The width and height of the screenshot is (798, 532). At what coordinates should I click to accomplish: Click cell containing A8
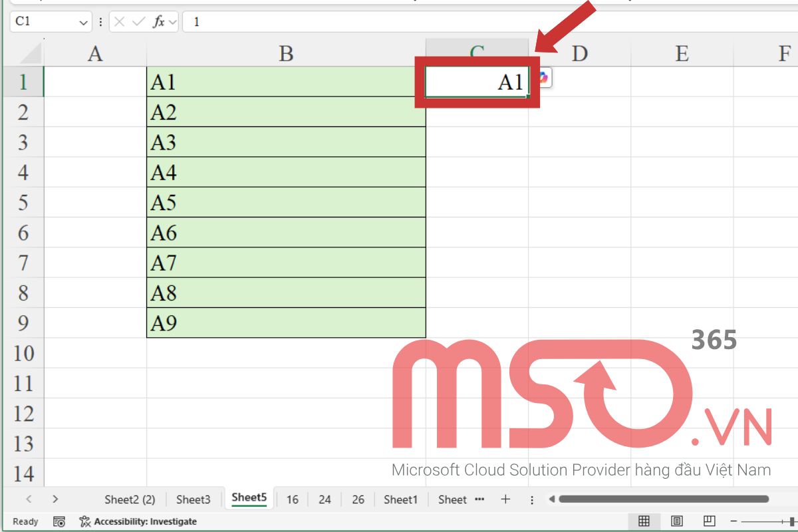pyautogui.click(x=286, y=293)
